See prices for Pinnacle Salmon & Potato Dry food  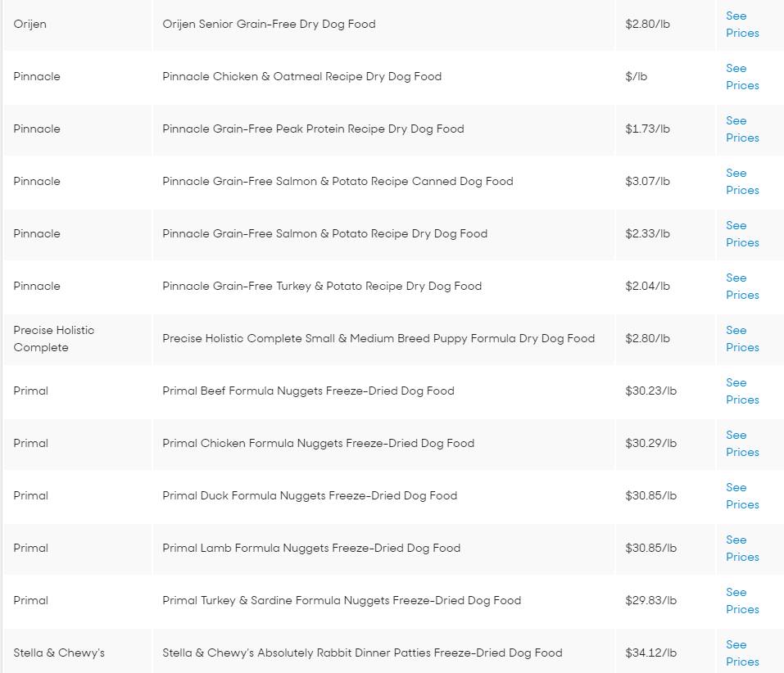click(x=742, y=234)
